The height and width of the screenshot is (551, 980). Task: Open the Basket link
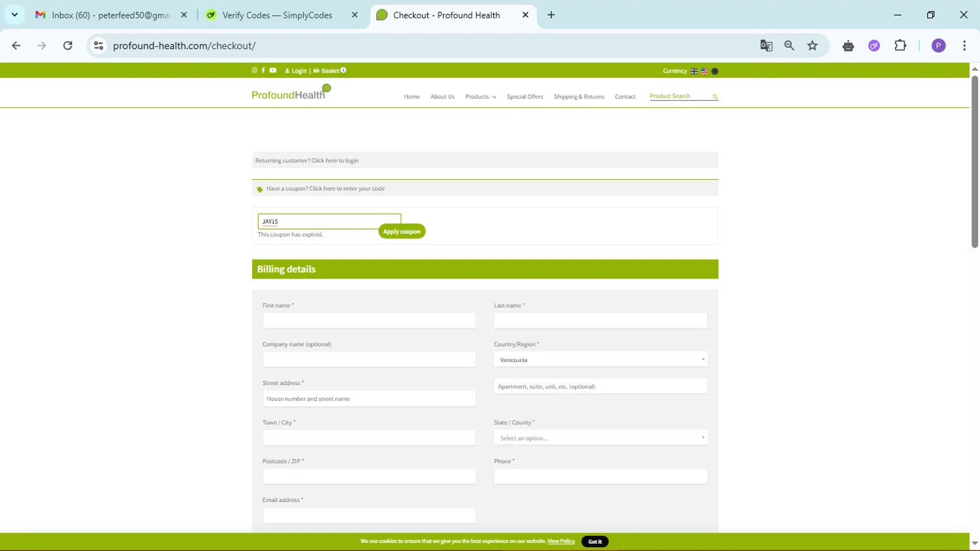[x=330, y=71]
